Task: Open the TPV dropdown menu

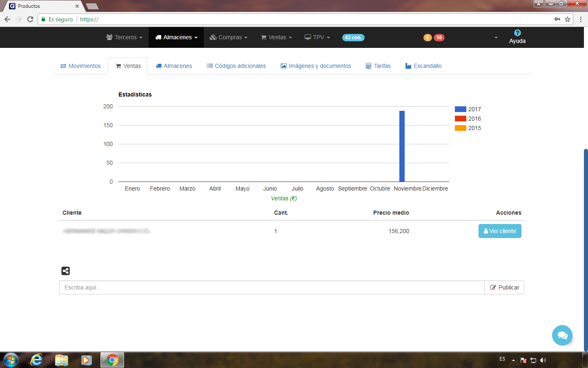Action: click(317, 37)
